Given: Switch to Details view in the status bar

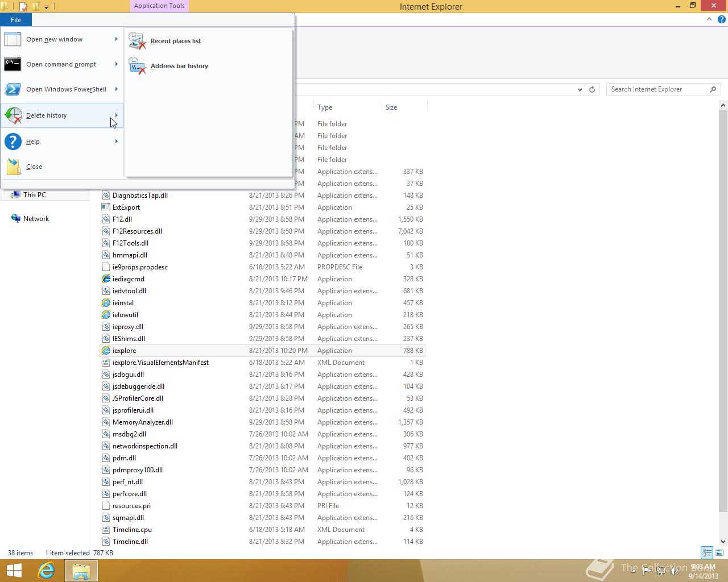Looking at the screenshot, I should (x=707, y=552).
